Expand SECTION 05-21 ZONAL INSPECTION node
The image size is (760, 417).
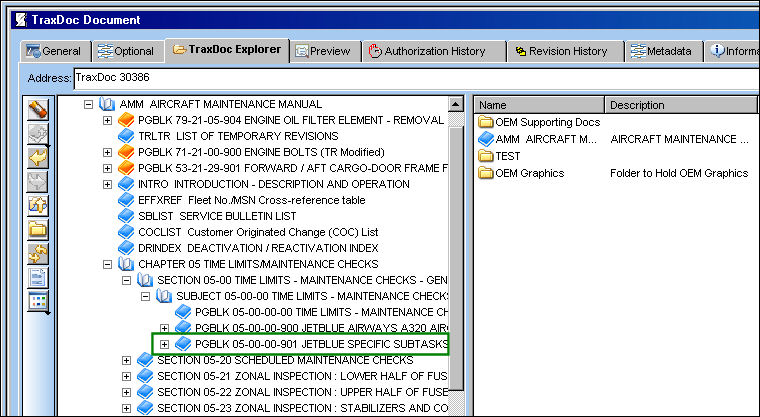click(127, 376)
